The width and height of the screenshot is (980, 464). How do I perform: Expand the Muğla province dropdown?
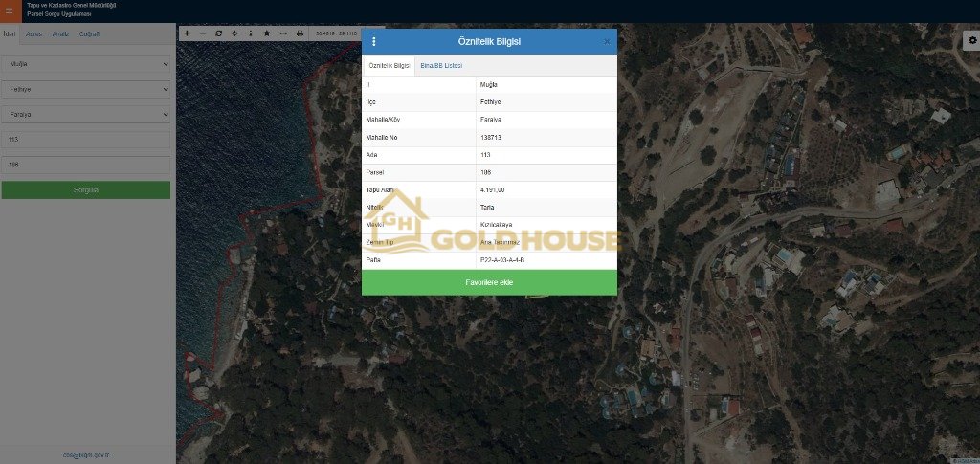(x=86, y=64)
